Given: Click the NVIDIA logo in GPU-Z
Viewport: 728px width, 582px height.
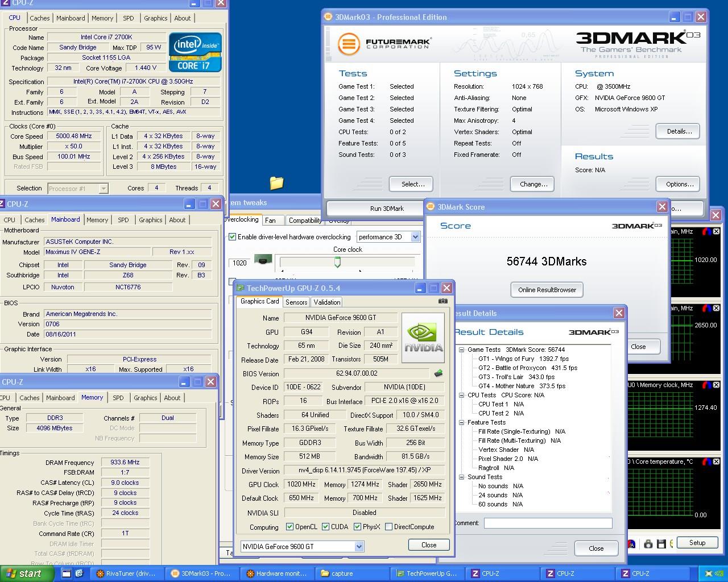Looking at the screenshot, I should (424, 339).
